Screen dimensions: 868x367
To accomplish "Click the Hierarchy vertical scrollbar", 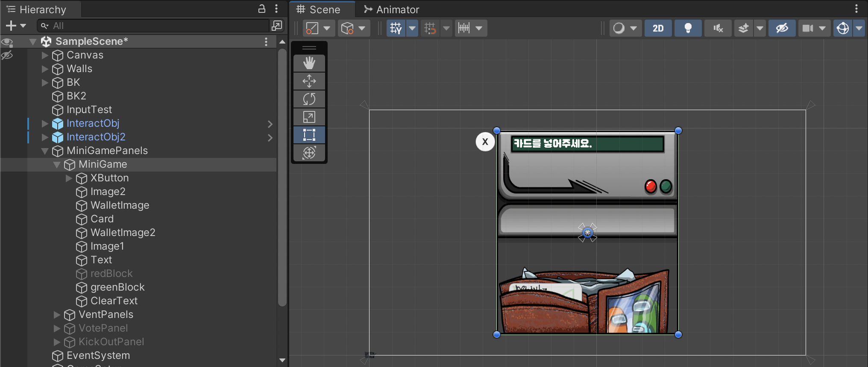I will (x=282, y=177).
